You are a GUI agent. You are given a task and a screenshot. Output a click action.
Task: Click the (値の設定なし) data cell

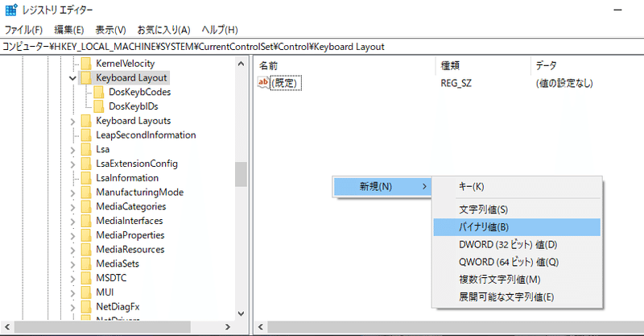pos(564,84)
